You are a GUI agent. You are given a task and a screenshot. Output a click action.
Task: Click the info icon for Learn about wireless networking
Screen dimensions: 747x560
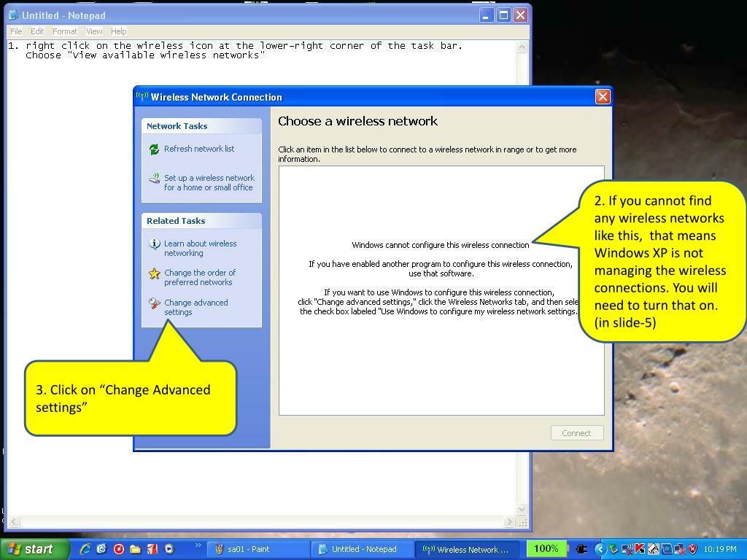click(x=155, y=244)
